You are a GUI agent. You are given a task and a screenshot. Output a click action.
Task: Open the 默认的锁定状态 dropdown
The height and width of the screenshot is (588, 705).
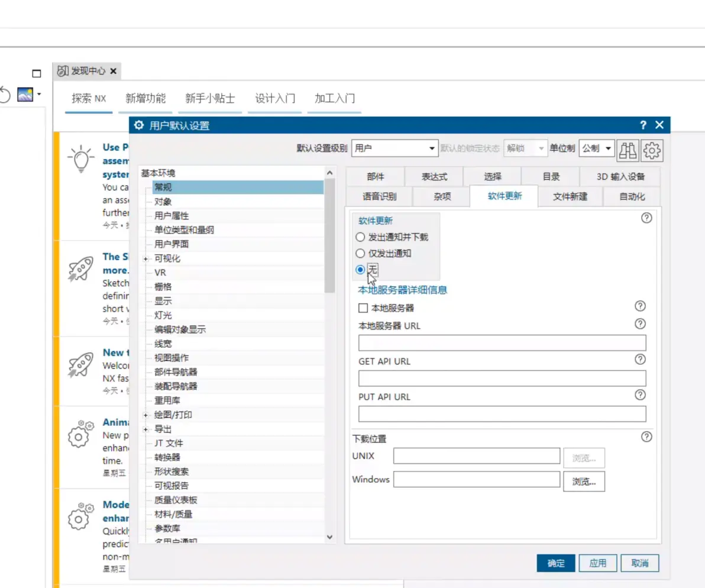pyautogui.click(x=525, y=148)
